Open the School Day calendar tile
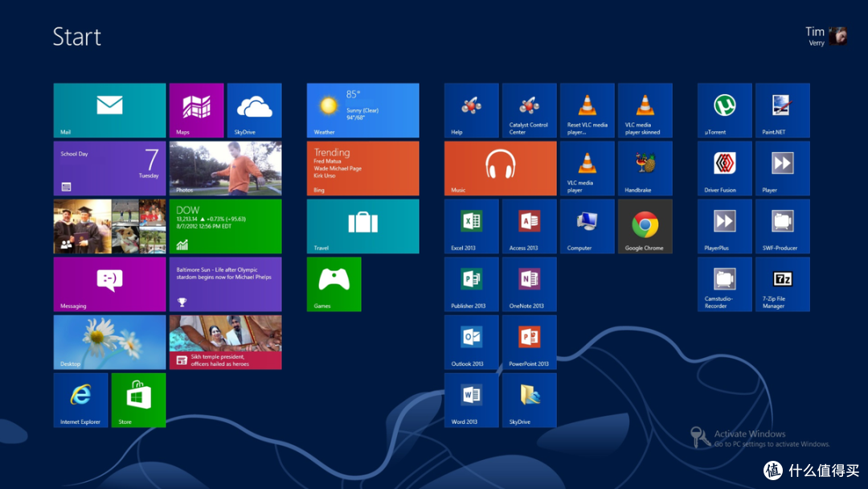The height and width of the screenshot is (489, 868). pos(109,168)
